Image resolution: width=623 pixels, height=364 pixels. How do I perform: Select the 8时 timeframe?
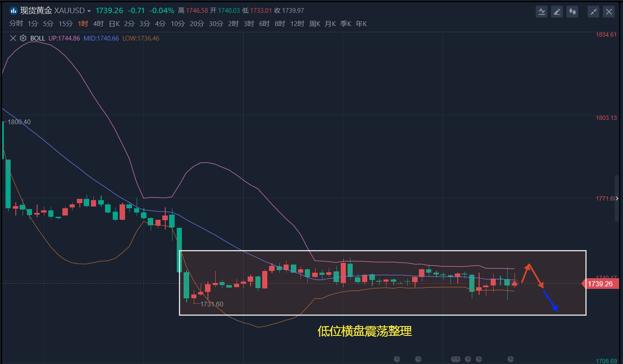280,23
